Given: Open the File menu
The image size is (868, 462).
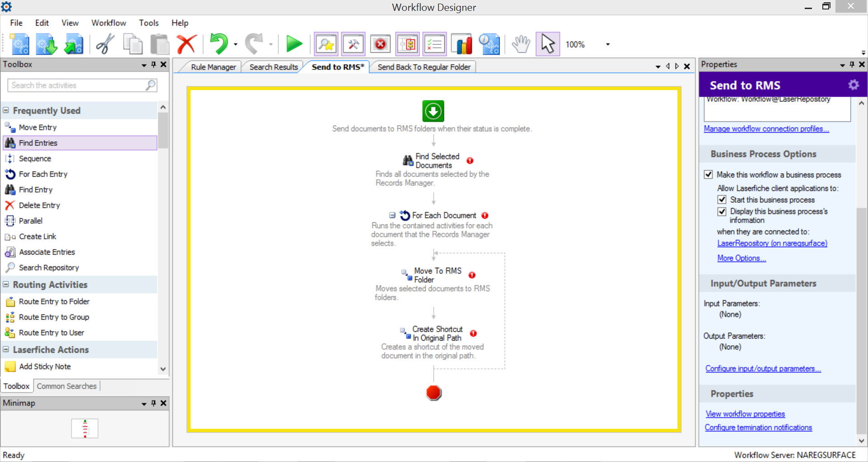Looking at the screenshot, I should click(16, 23).
